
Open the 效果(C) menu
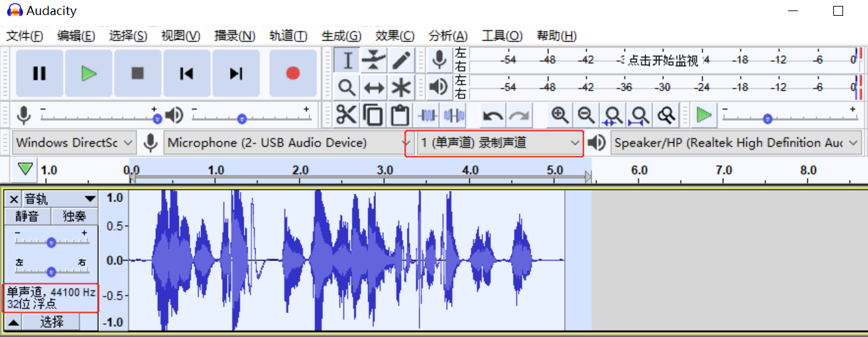[x=395, y=35]
